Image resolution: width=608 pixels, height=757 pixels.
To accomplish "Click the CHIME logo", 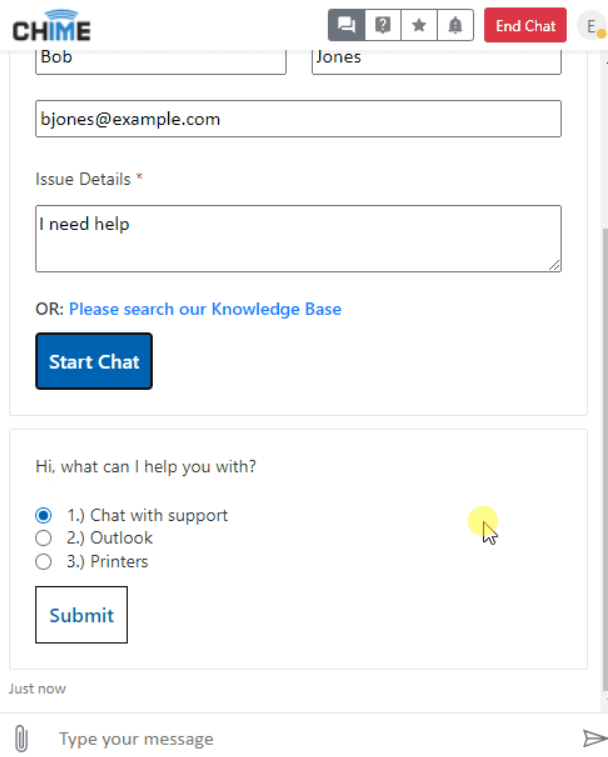I will tap(51, 26).
